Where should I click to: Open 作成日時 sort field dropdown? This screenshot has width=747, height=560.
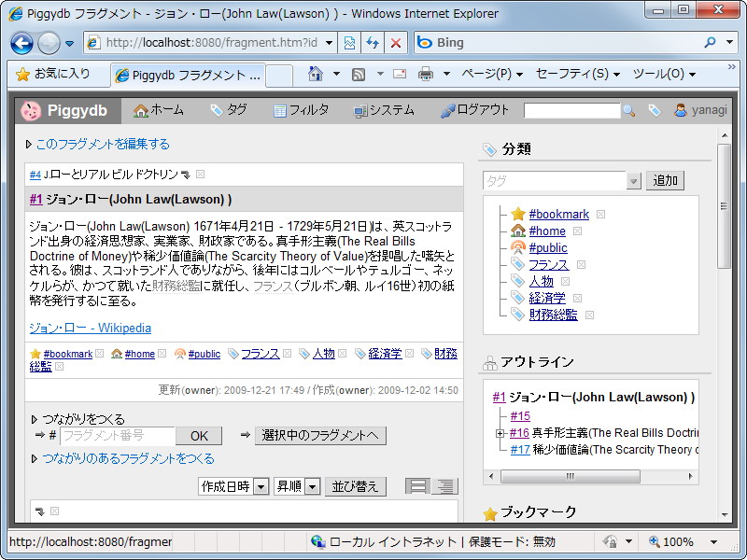[x=261, y=486]
